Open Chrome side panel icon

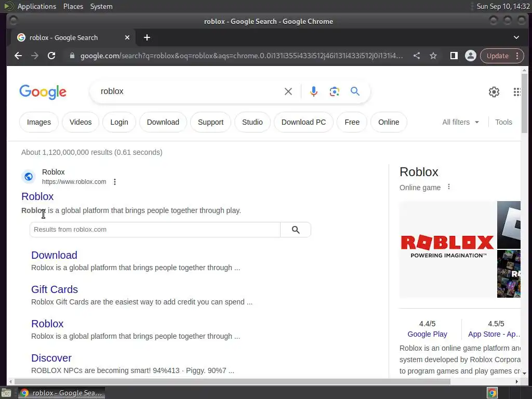454,56
